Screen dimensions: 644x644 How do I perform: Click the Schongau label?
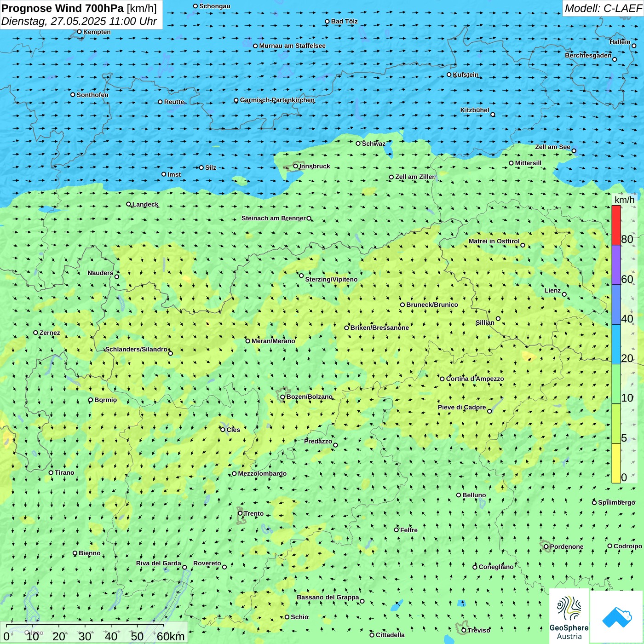pos(215,6)
